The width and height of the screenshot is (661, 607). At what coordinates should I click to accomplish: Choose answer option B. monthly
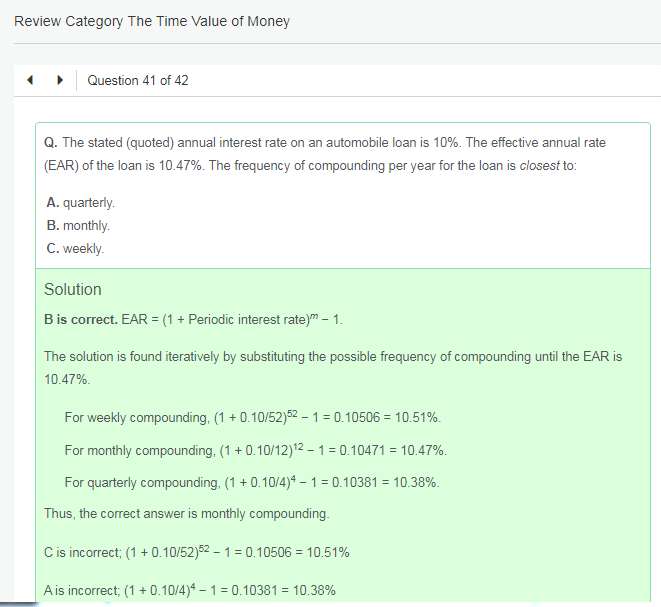[x=78, y=226]
